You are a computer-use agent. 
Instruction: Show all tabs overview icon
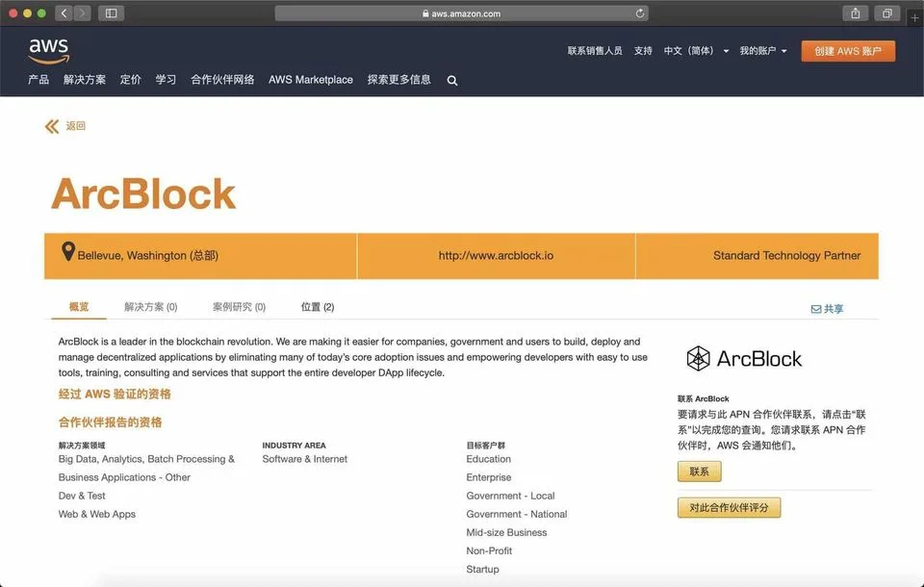tap(886, 13)
